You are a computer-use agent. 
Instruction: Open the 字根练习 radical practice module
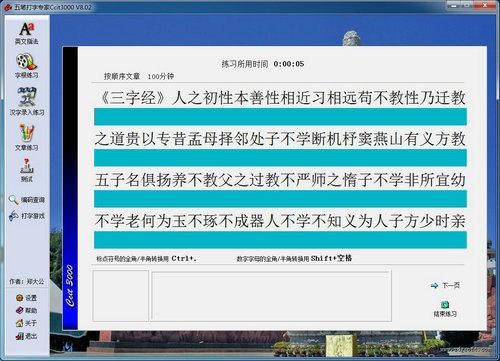tap(26, 66)
